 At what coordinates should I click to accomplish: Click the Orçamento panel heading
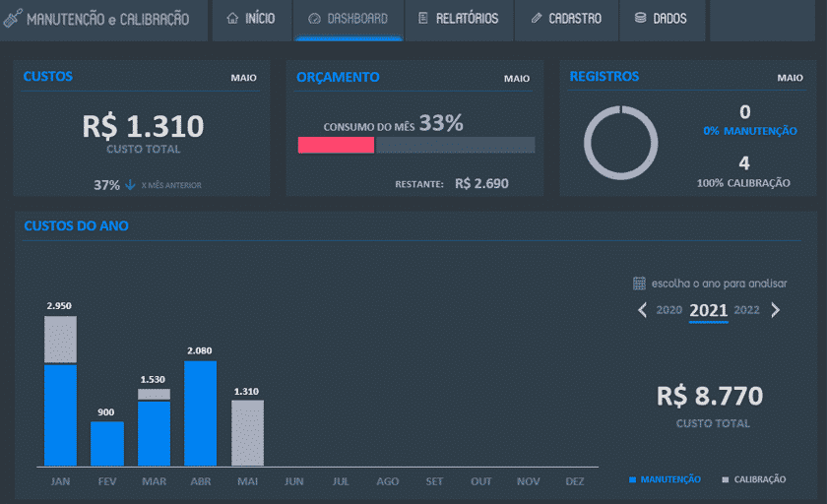338,77
